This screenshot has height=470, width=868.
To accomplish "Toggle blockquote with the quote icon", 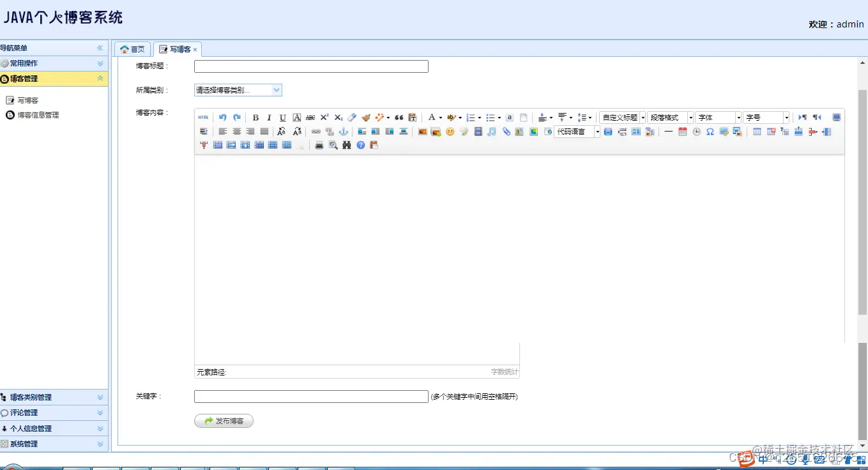I will [x=399, y=117].
